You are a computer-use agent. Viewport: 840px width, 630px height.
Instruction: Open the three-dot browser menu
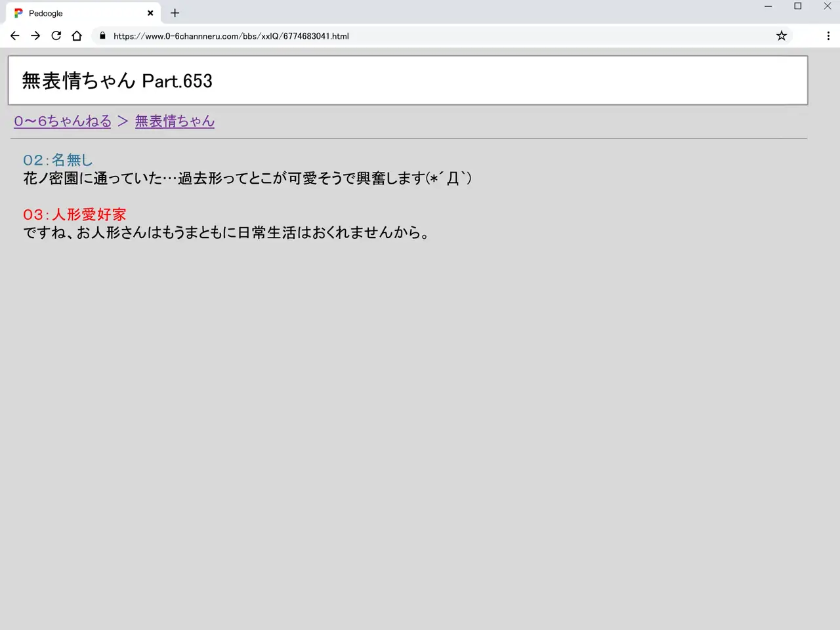tap(828, 36)
